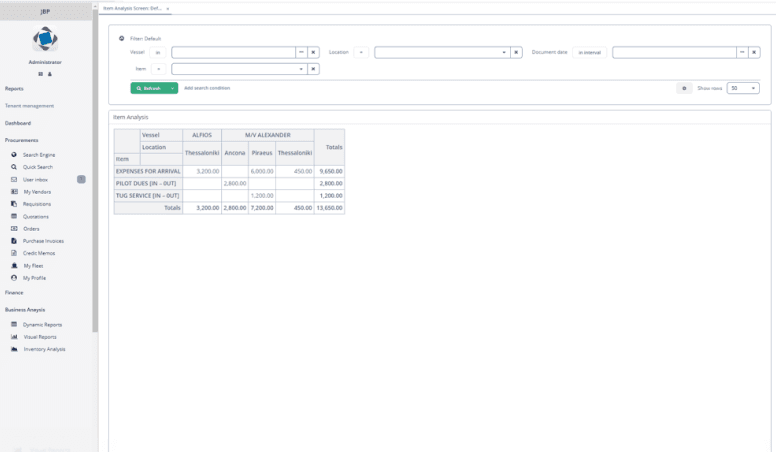Expand the Item filter dropdown

click(301, 69)
